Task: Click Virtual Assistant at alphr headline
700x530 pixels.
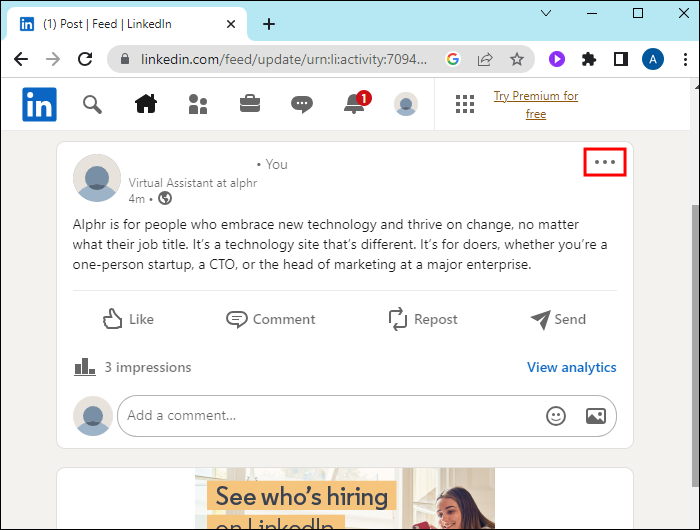Action: [192, 183]
